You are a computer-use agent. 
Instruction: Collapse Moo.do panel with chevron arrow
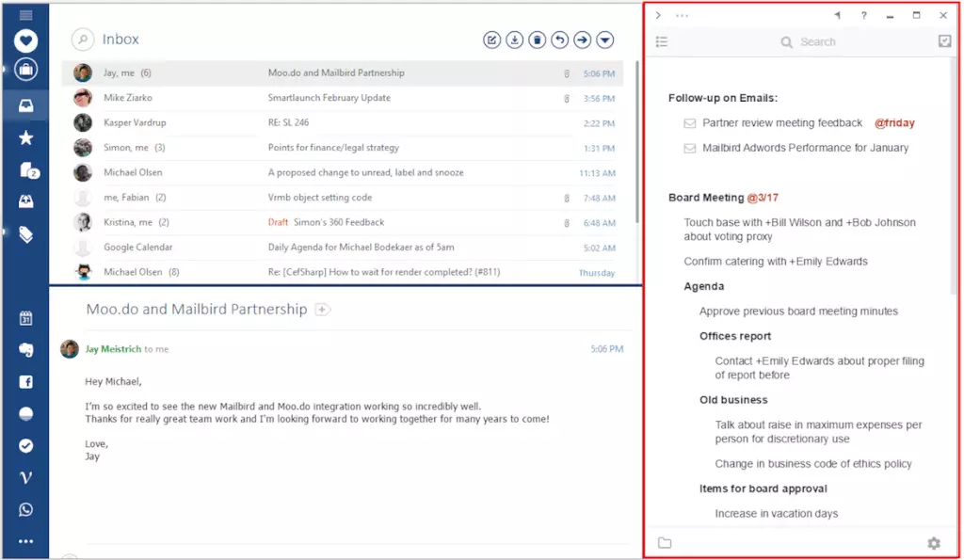658,15
